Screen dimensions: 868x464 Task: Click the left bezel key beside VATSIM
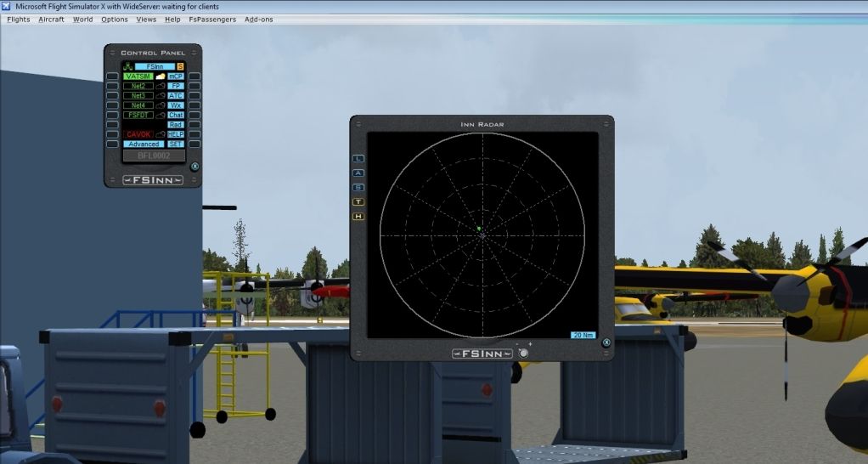pyautogui.click(x=112, y=76)
